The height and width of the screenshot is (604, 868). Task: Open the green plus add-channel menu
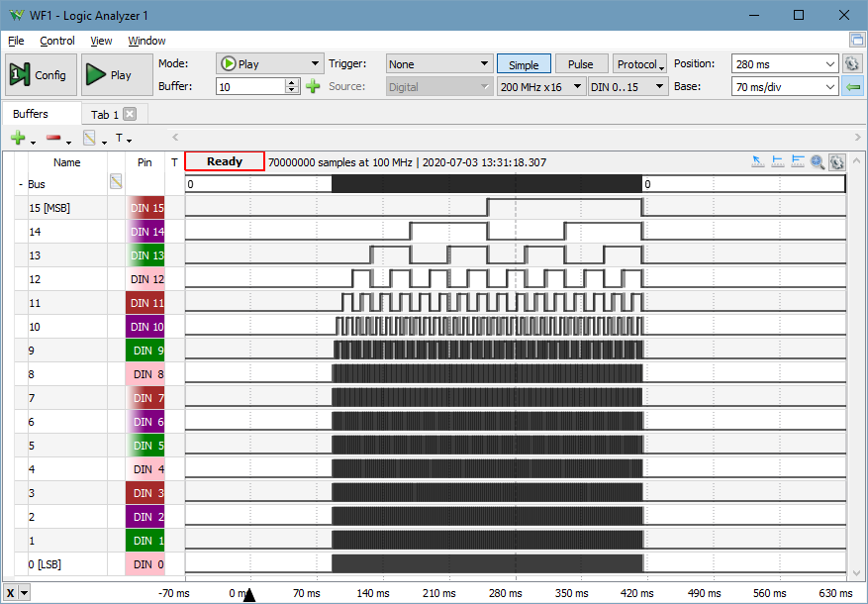[18, 138]
